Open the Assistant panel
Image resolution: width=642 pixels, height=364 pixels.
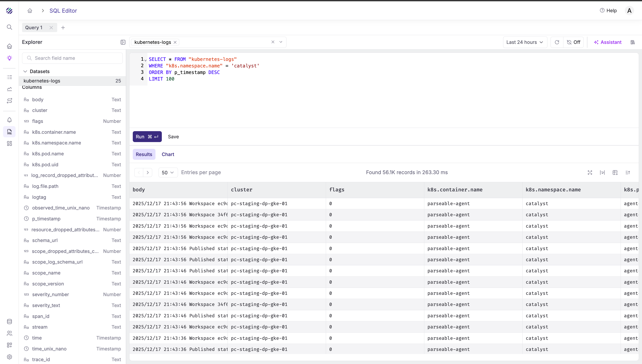pos(607,42)
